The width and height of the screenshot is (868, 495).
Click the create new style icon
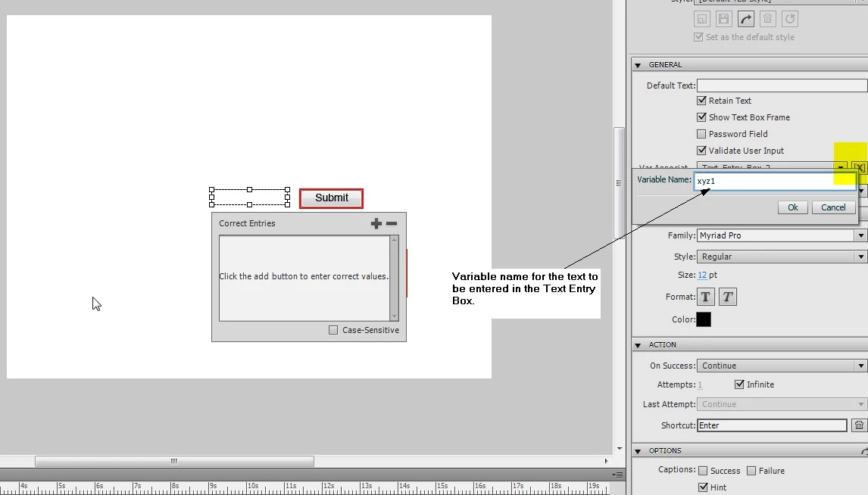click(x=702, y=19)
